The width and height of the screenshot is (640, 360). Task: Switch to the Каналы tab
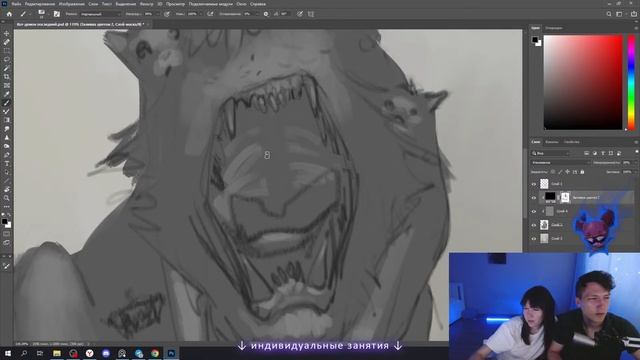click(x=552, y=142)
